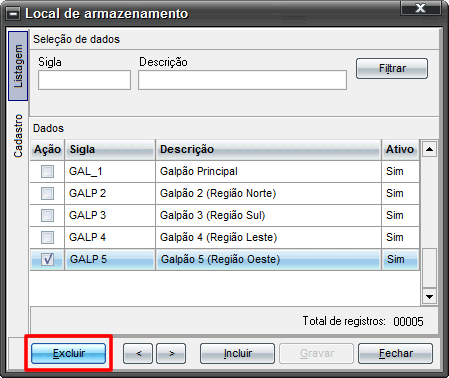Viewport: 449px width, 378px height.
Task: Focus the Descrição filter field
Action: [242, 80]
